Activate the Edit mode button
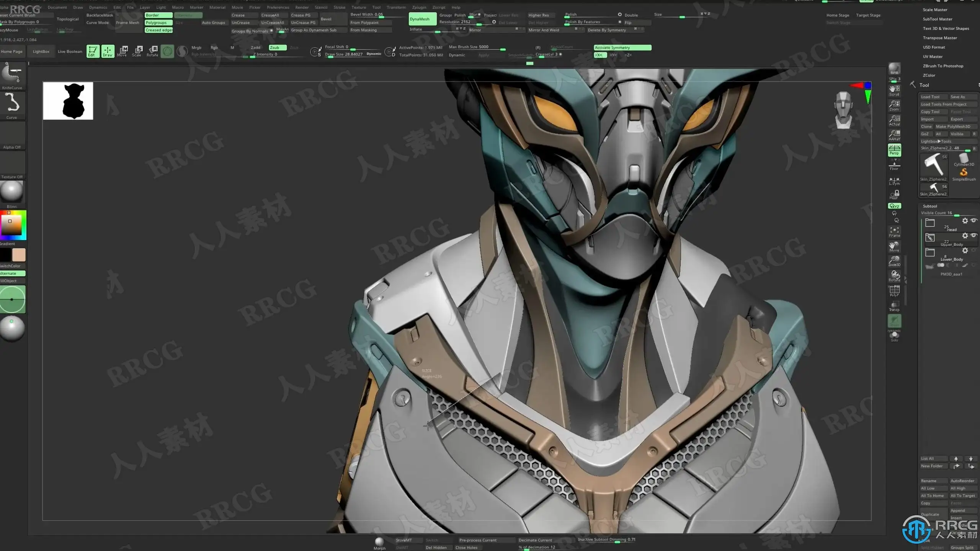This screenshot has height=551, width=980. [x=93, y=51]
